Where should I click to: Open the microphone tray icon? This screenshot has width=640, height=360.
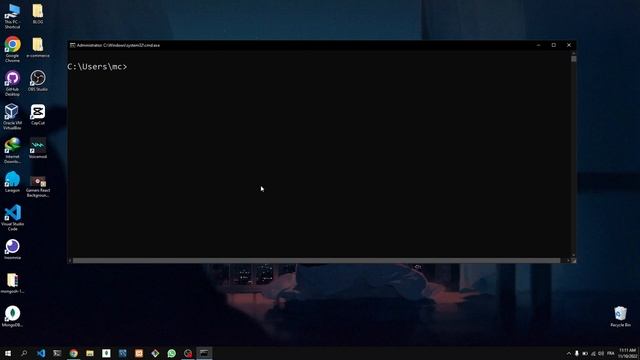[x=577, y=353]
